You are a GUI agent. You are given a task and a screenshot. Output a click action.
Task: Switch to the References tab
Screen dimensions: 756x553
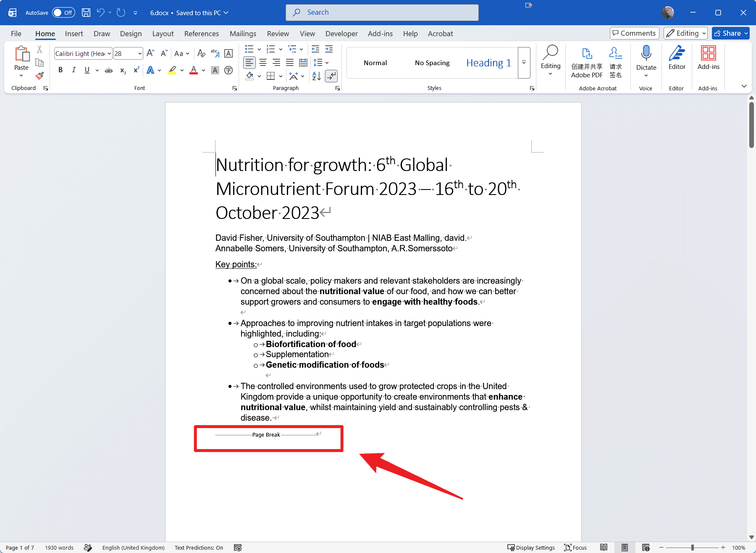point(202,34)
